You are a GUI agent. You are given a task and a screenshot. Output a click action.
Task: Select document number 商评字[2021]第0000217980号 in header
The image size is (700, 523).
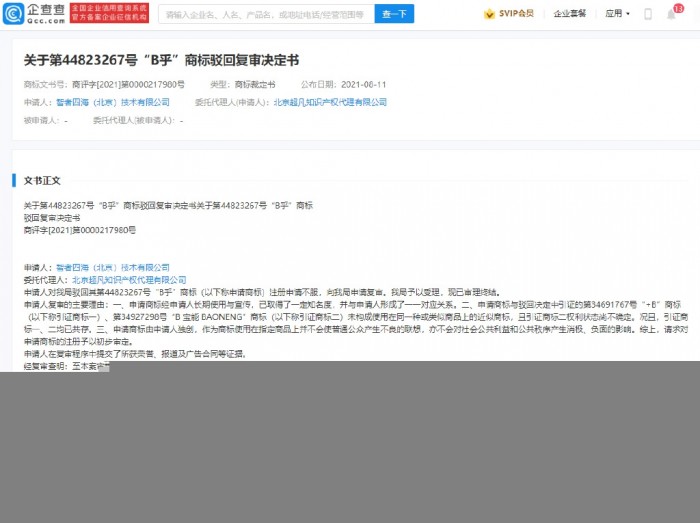(128, 84)
